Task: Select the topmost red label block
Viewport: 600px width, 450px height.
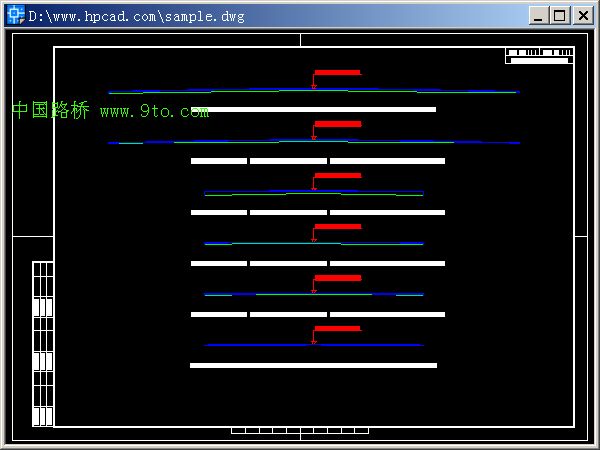Action: click(x=337, y=73)
